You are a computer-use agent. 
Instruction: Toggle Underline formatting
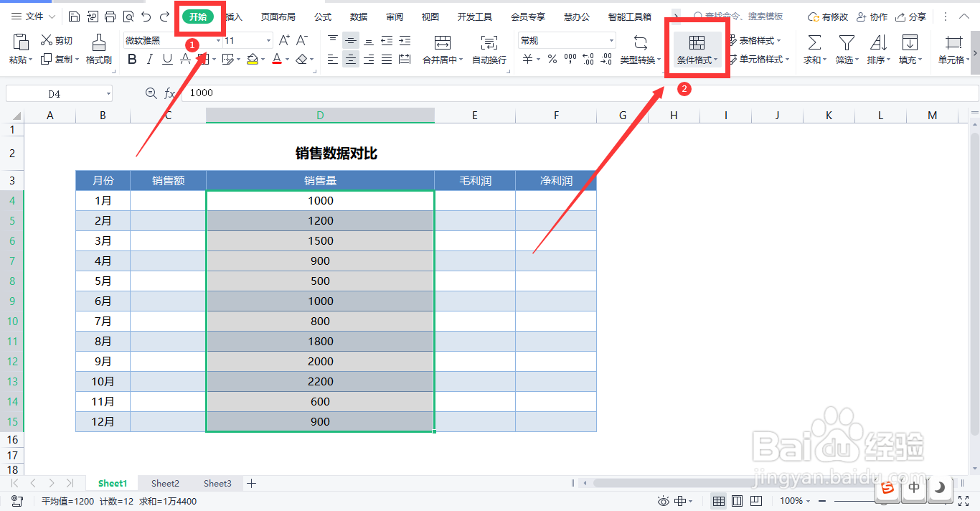168,60
